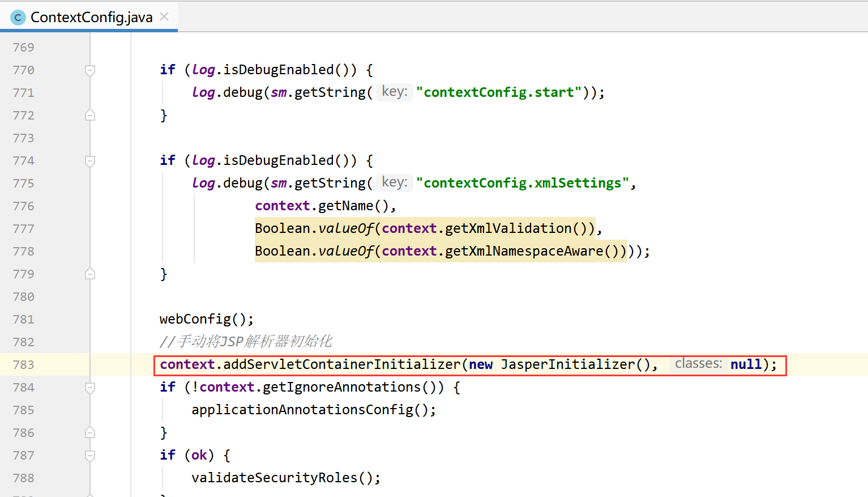Click getXmlNamespaceAware() on line 778
The height and width of the screenshot is (497, 868).
coord(532,251)
